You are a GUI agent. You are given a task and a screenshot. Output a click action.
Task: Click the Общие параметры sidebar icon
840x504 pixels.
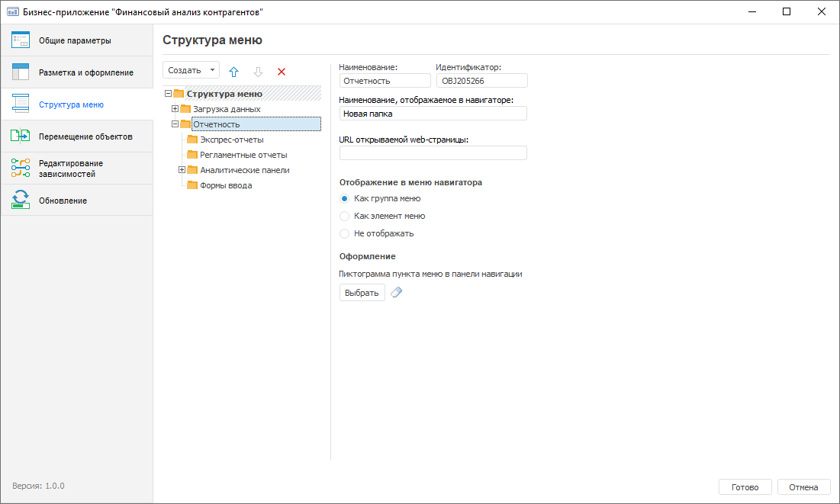21,40
